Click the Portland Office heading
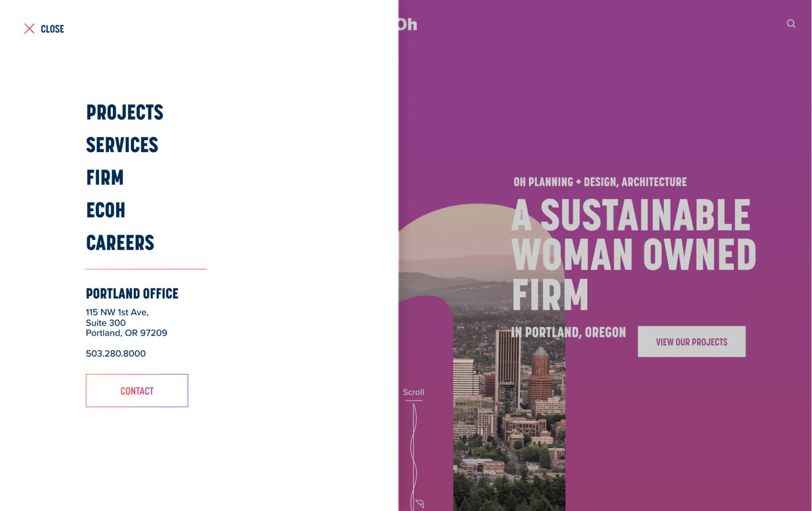This screenshot has height=511, width=812. tap(132, 293)
